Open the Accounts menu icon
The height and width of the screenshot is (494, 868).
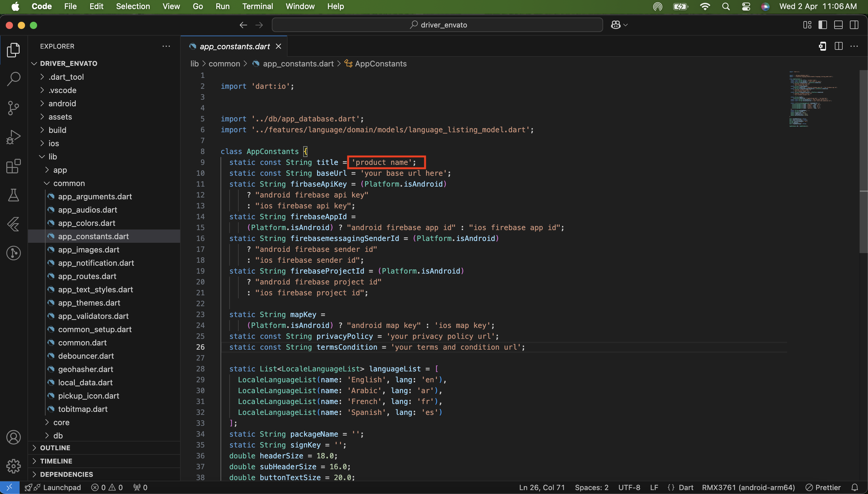coord(14,437)
